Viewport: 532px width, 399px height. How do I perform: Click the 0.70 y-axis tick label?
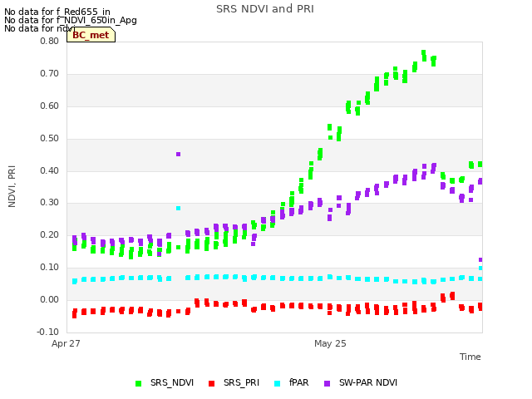[x=49, y=74]
